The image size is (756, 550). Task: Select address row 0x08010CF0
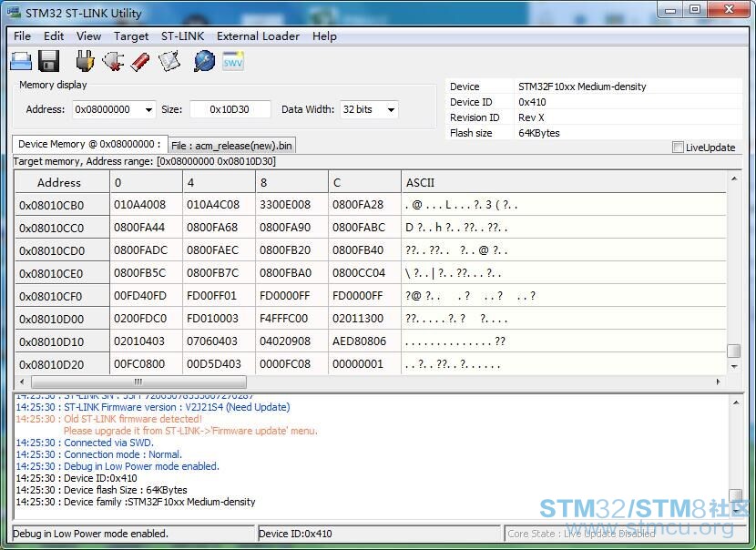pos(62,296)
